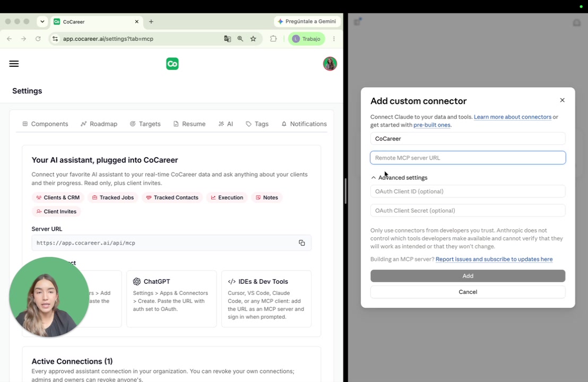Open Report issues and subscribe to updates link

click(494, 259)
